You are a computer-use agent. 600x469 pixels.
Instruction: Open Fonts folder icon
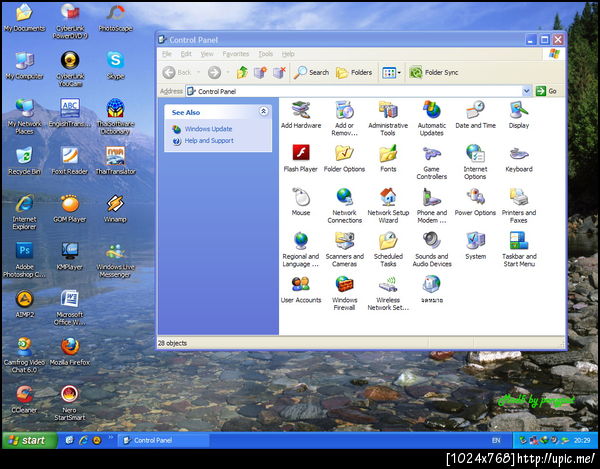pyautogui.click(x=388, y=158)
